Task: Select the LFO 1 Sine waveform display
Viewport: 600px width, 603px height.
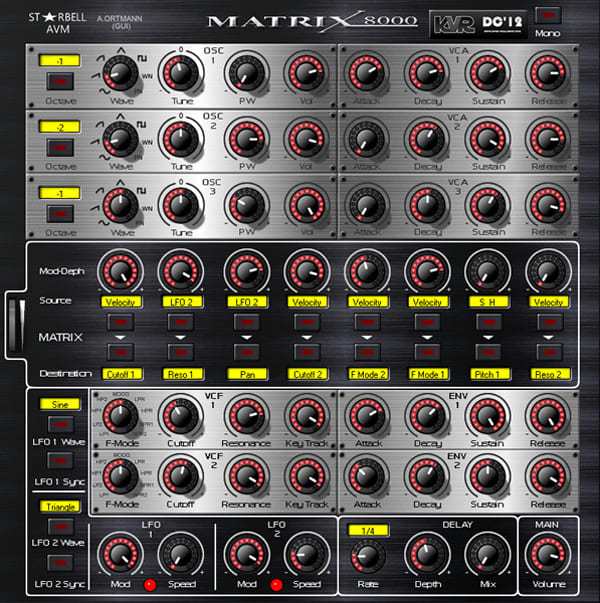Action: (x=60, y=403)
